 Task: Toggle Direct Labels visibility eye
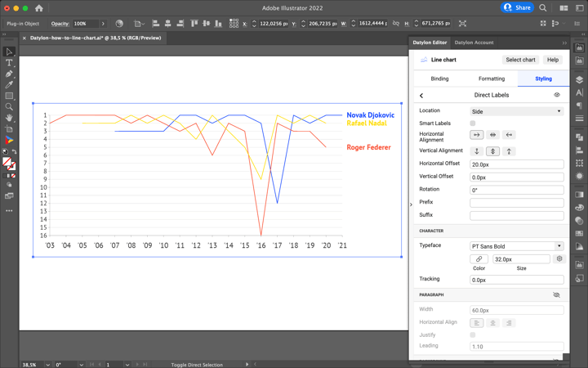tap(557, 95)
